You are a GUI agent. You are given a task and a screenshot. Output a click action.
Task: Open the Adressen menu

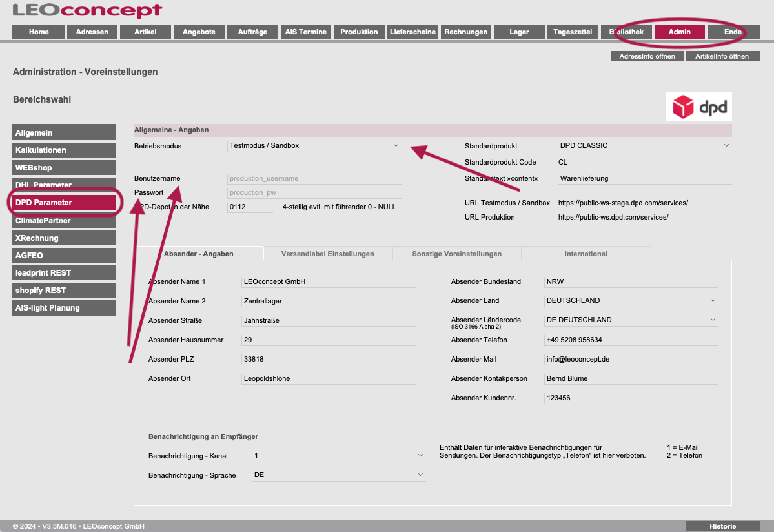(92, 32)
